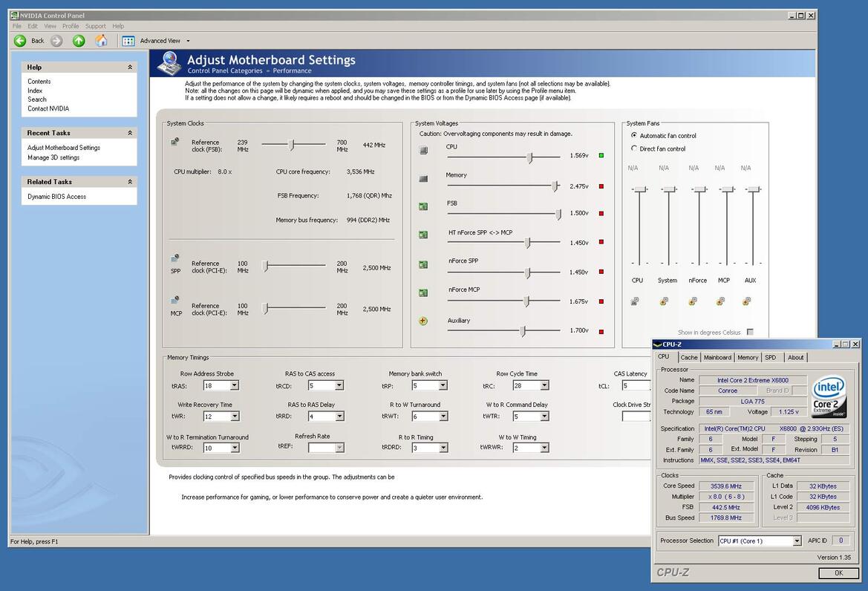Open the Support menu
This screenshot has height=591, width=868.
95,26
